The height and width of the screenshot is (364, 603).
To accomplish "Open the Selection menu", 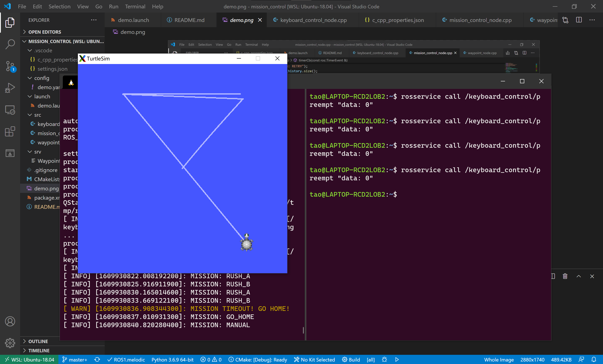I will click(59, 6).
